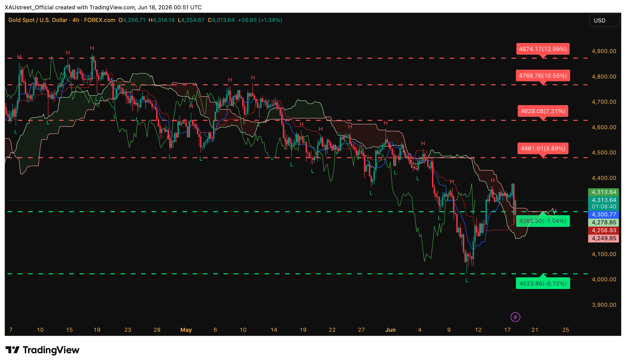Screen dimensions: 626x364
Task: Click the FOREX.com source label
Action: pyautogui.click(x=100, y=20)
